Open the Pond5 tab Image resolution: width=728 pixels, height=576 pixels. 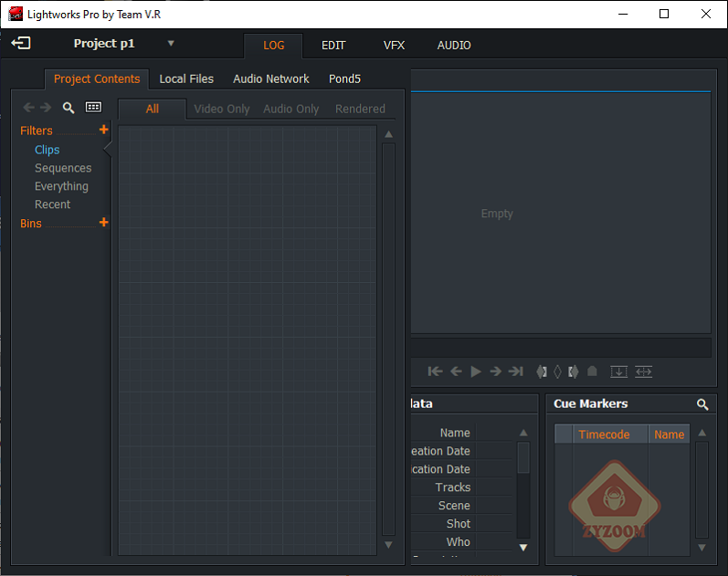[x=344, y=79]
